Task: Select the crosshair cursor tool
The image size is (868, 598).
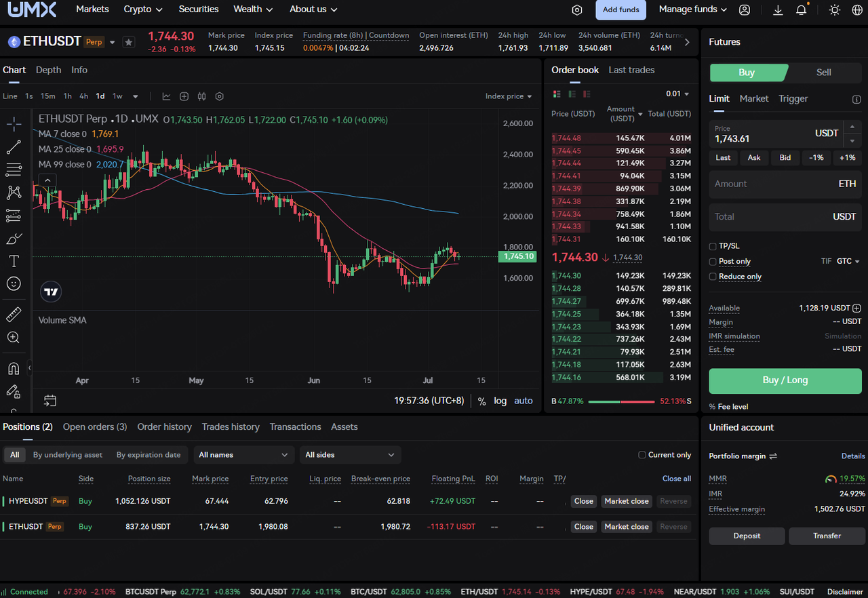Action: point(14,124)
